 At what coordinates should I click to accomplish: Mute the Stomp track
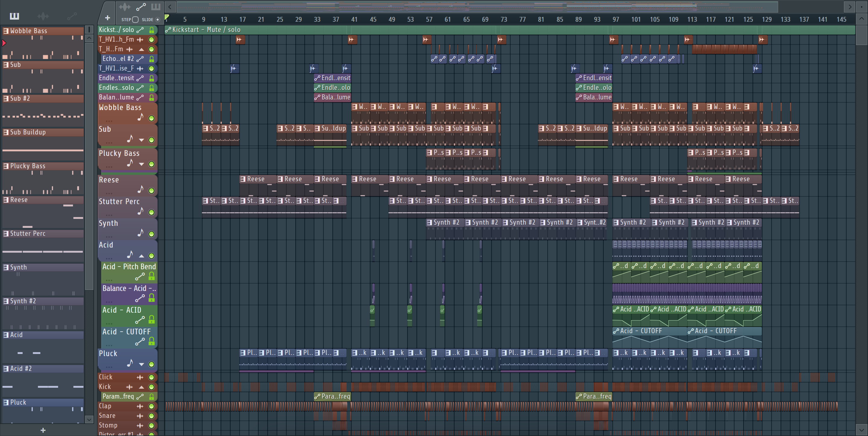(152, 425)
